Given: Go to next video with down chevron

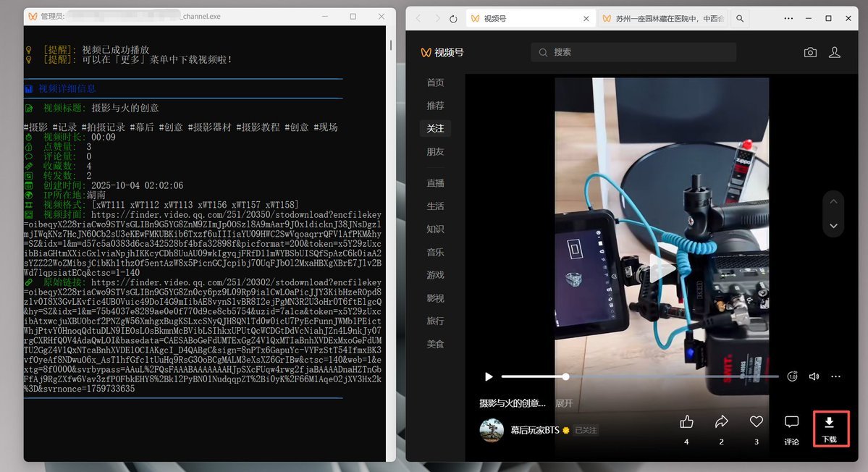Looking at the screenshot, I should [x=833, y=226].
